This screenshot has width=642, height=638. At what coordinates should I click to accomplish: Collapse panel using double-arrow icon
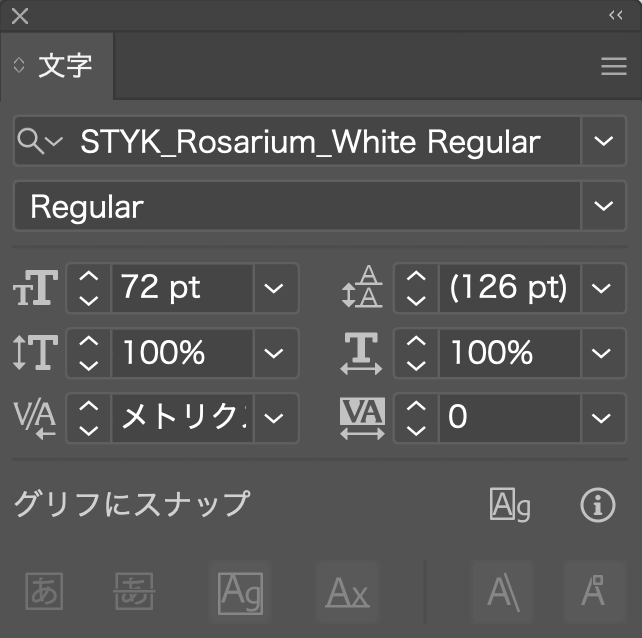tap(615, 16)
